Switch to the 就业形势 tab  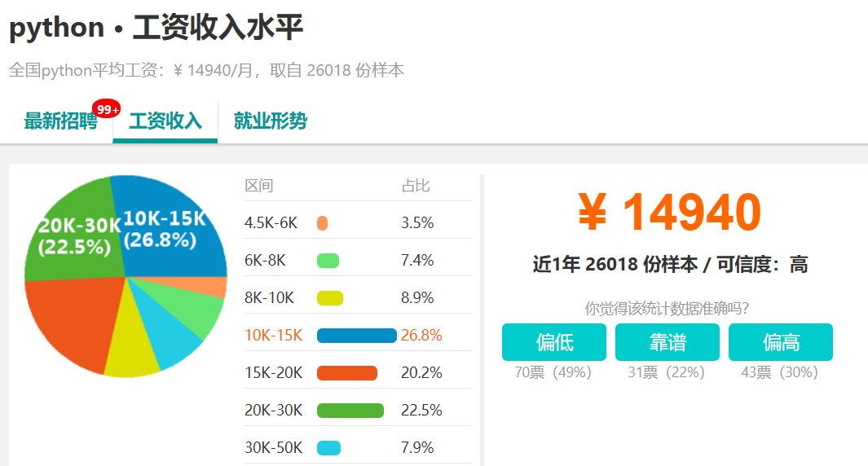[270, 121]
